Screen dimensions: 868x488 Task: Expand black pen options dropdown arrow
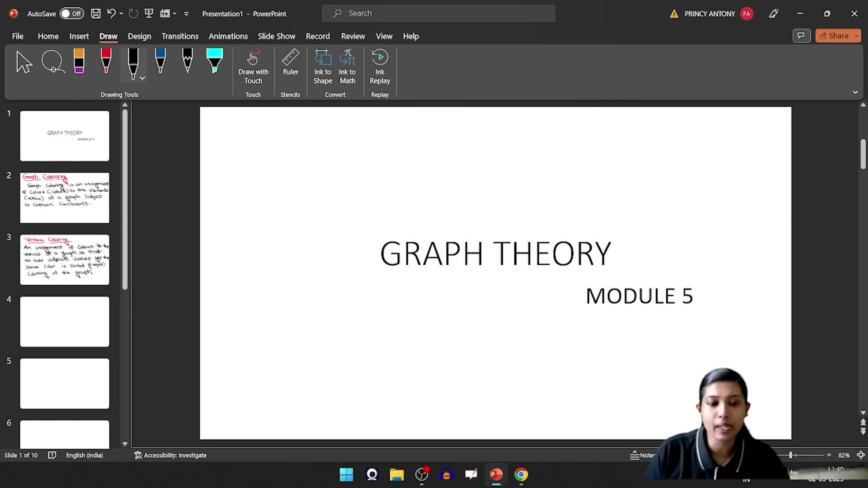tap(142, 78)
